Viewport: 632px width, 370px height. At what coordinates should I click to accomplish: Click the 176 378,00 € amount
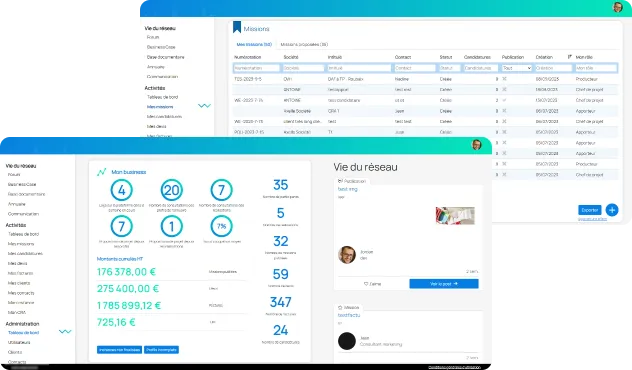[126, 272]
